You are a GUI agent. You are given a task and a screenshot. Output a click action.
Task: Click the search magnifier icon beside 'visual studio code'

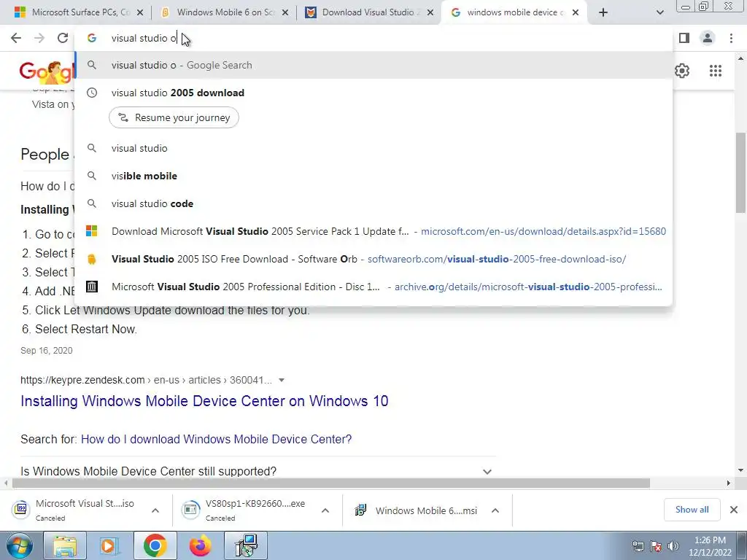click(92, 203)
